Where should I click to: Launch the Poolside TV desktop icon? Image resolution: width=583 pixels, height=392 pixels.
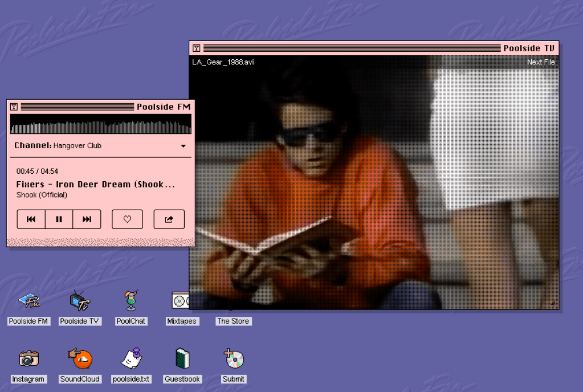coord(80,301)
